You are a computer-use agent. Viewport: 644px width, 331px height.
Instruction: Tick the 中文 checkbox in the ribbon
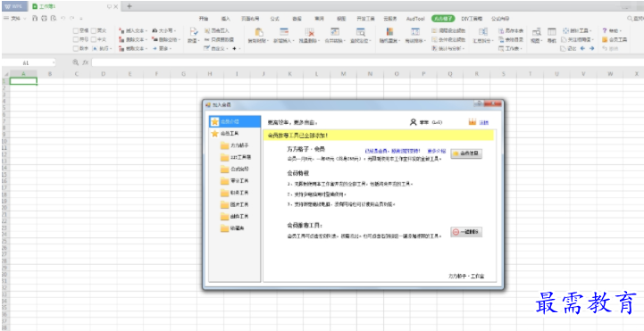pyautogui.click(x=94, y=40)
